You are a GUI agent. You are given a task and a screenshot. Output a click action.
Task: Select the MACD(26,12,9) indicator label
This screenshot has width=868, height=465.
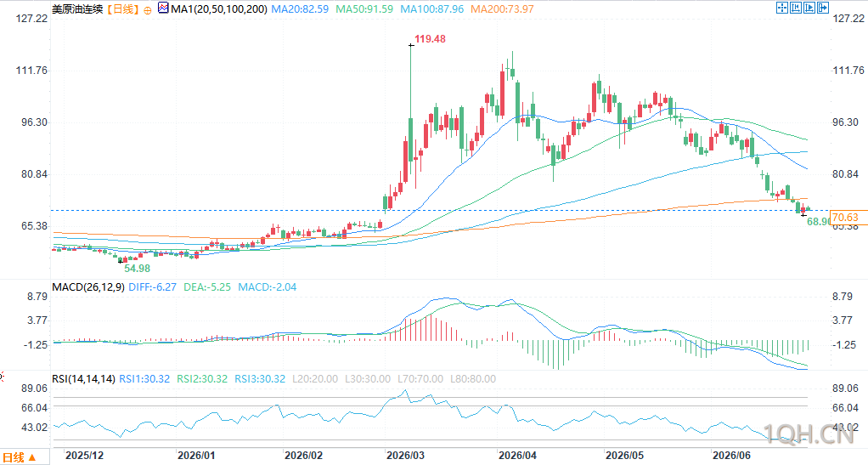(88, 287)
